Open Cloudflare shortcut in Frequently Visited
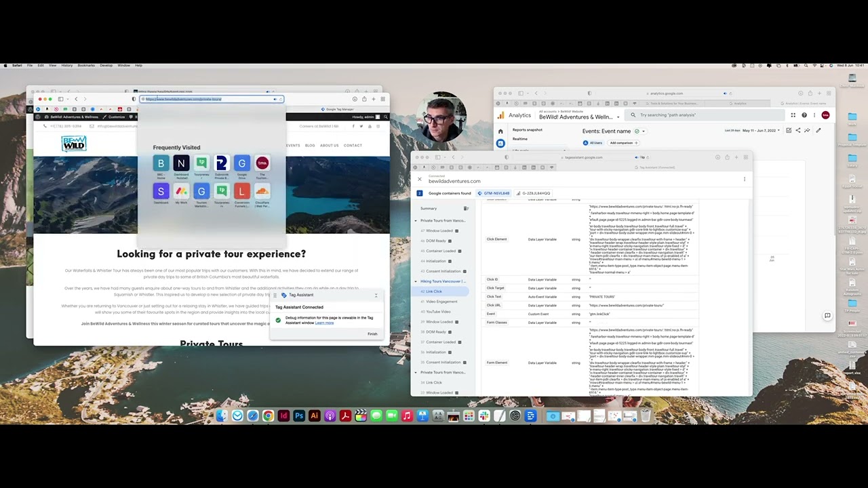868x488 pixels. tap(262, 192)
